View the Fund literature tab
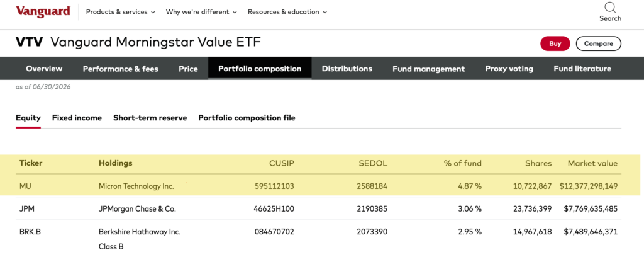 [582, 69]
